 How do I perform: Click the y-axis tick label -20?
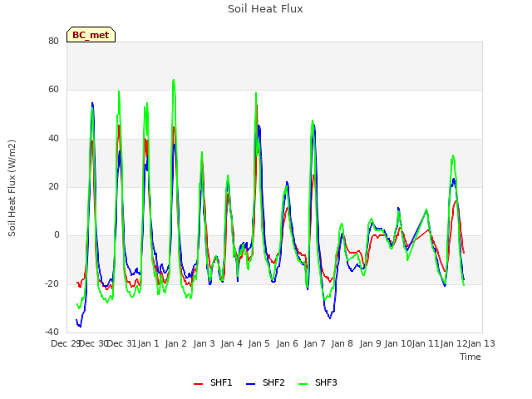tap(52, 283)
